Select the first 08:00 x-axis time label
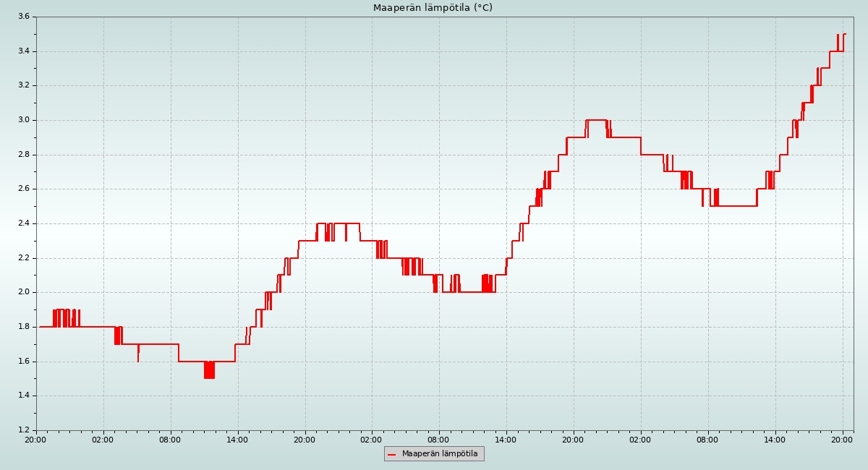Screen dimensions: 868x470 pyautogui.click(x=171, y=439)
